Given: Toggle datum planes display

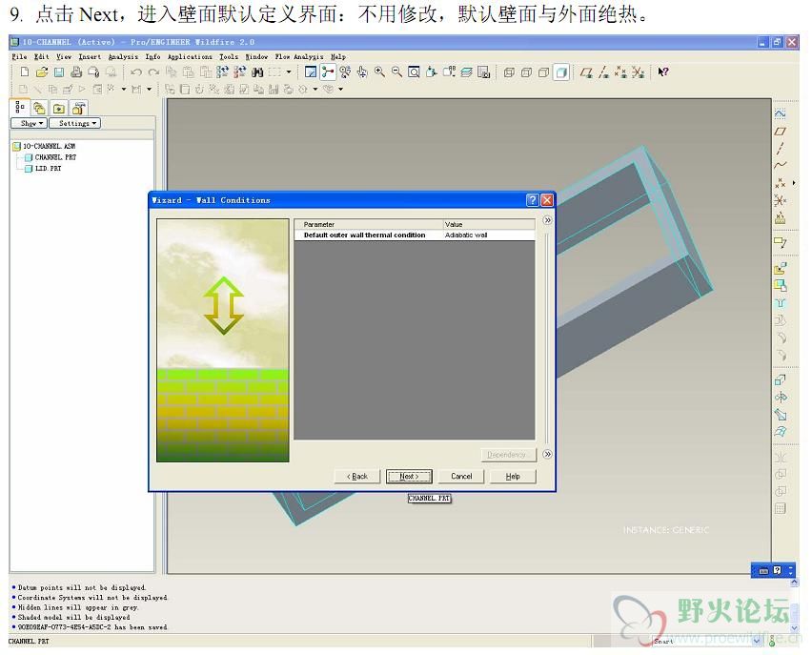Looking at the screenshot, I should 586,72.
